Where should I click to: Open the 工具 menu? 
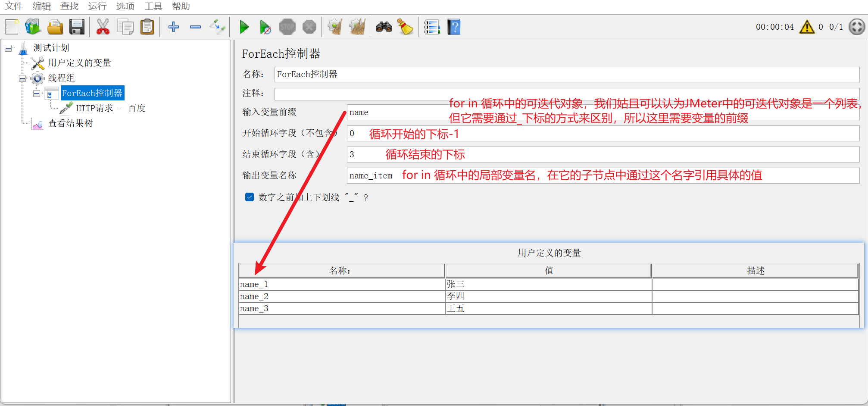(153, 6)
